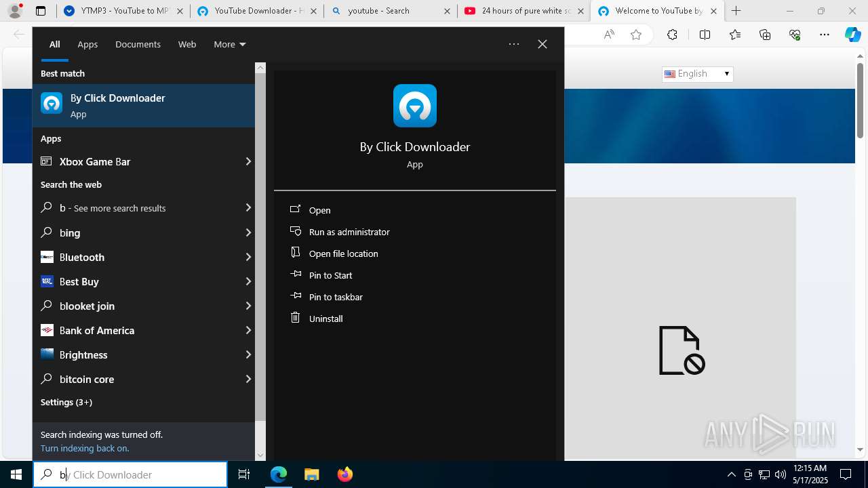Open Edge Settings and more menu
The height and width of the screenshot is (488, 868).
point(825,35)
